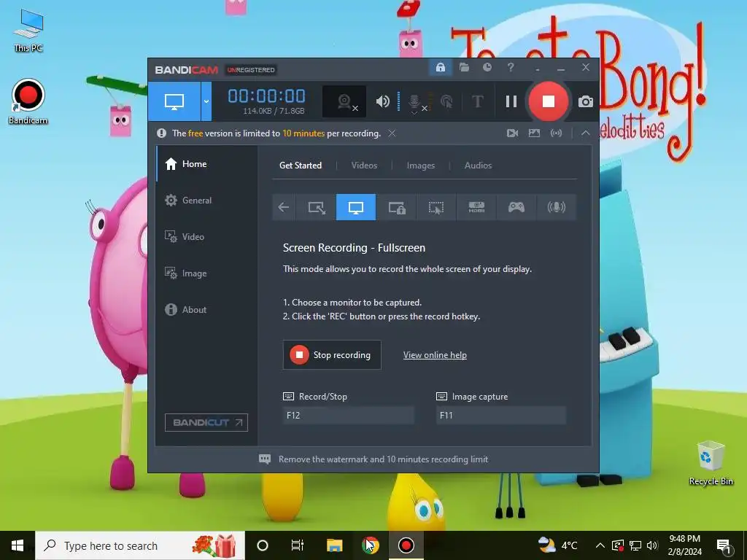The height and width of the screenshot is (560, 747).
Task: Click Remove the watermark and recording limit
Action: [384, 459]
